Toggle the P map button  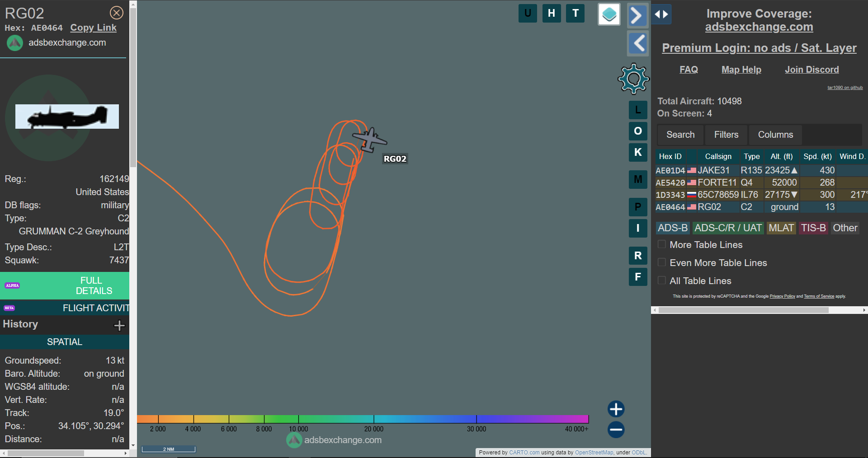pyautogui.click(x=638, y=207)
